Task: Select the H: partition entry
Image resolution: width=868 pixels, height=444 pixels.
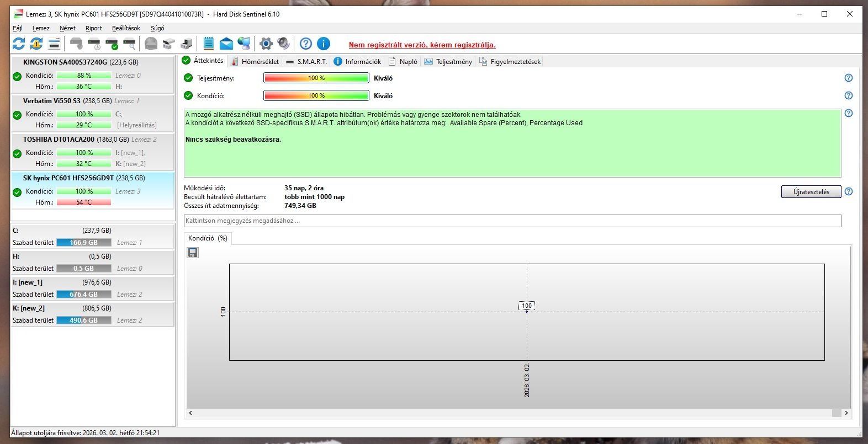Action: click(93, 262)
